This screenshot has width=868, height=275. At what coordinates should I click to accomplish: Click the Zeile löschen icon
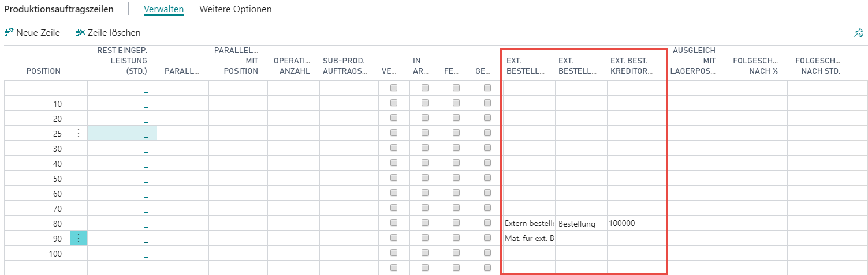(80, 33)
